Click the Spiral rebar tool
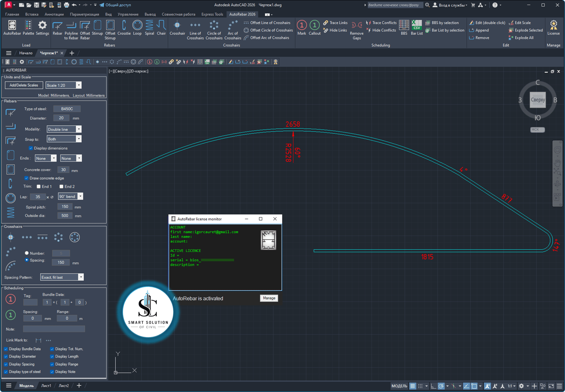The image size is (565, 392). tap(149, 28)
